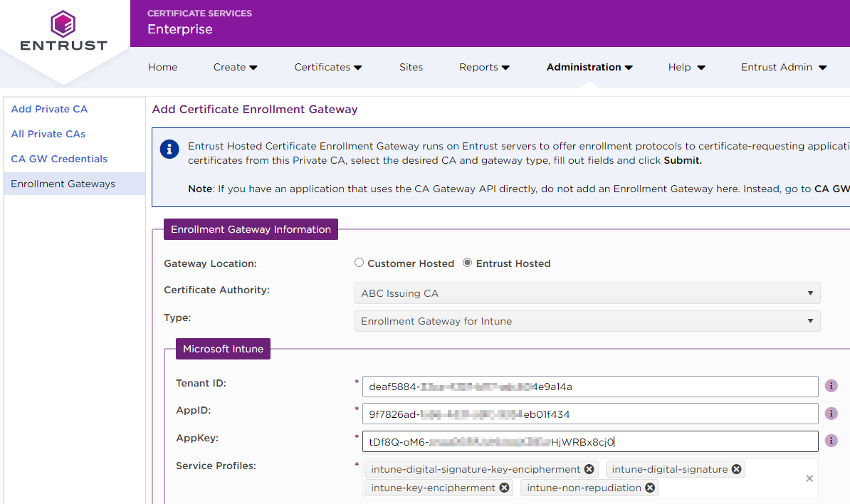Clear all Service Profiles selections

coord(809,478)
